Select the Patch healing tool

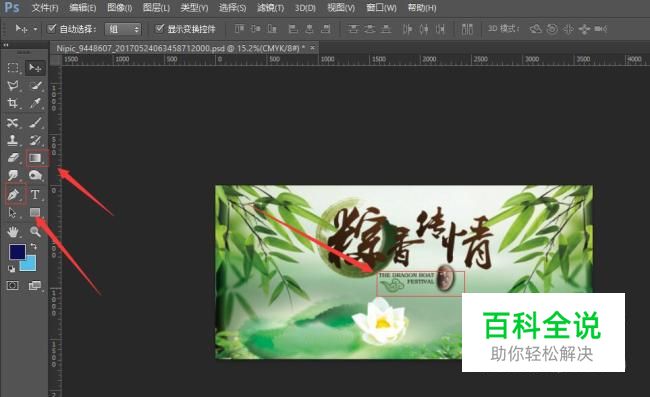[13, 123]
